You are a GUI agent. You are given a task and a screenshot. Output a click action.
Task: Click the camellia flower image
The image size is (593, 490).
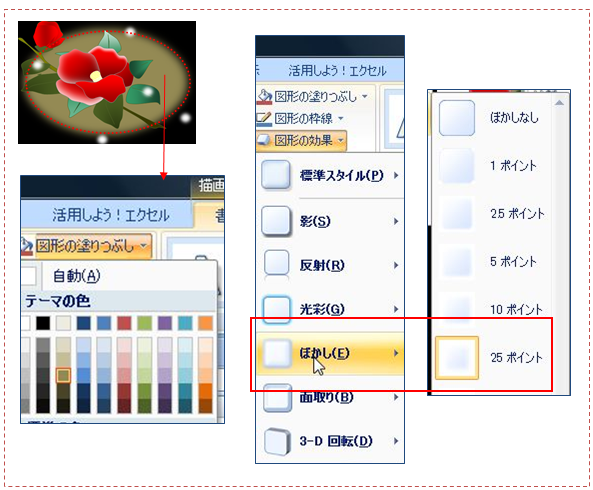pos(107,82)
